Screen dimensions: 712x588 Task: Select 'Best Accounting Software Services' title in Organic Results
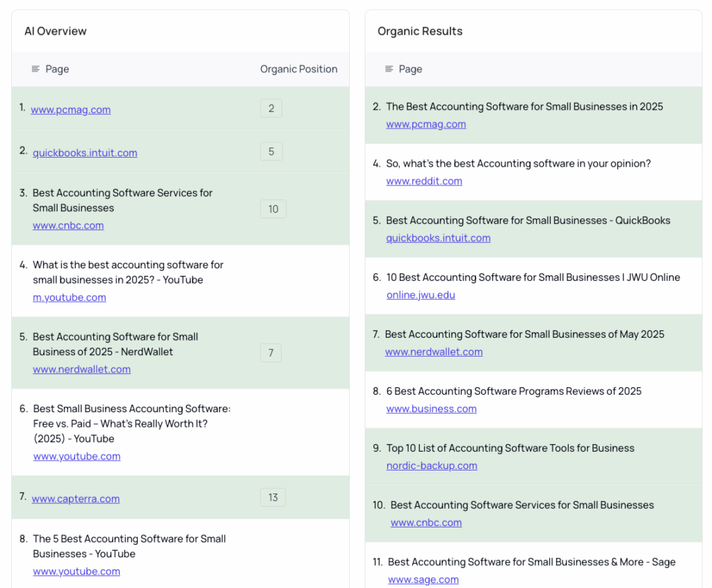pos(522,505)
